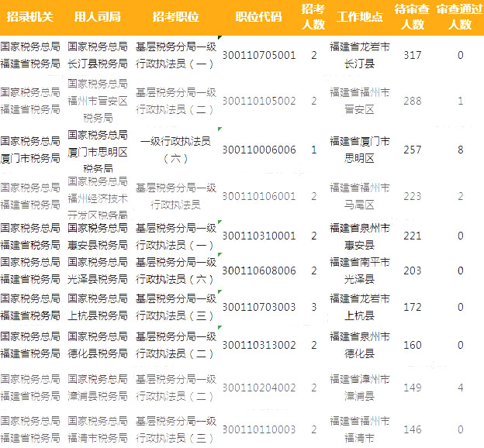Viewport: 484px width, 448px height.
Task: Click the 福建省南平市光泽县 location cell
Action: tap(360, 271)
